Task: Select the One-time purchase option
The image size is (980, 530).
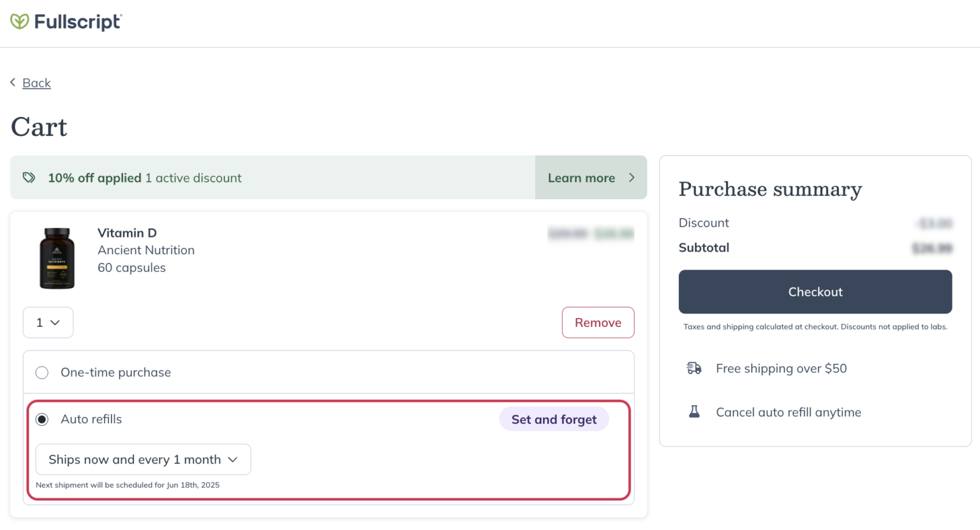Action: (42, 372)
